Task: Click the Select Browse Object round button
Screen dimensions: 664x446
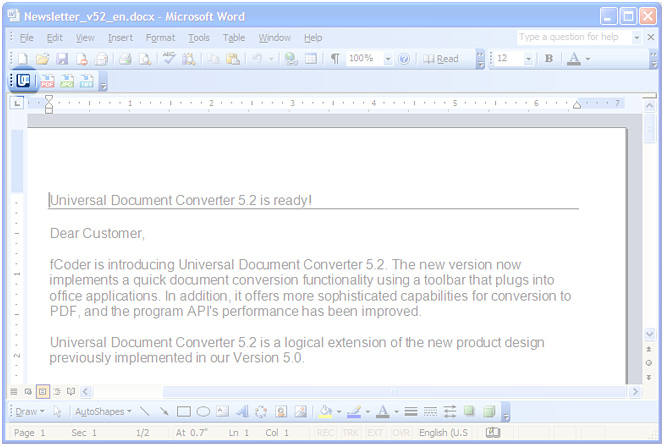Action: [x=648, y=363]
